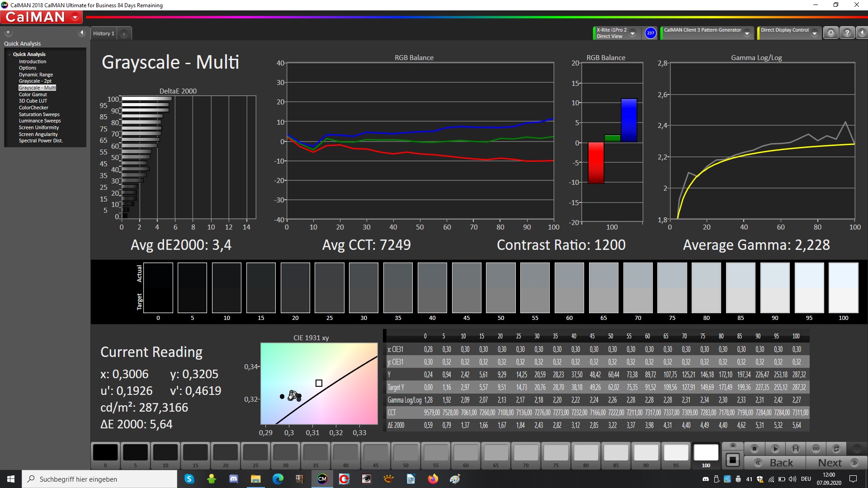The height and width of the screenshot is (488, 868).
Task: Open CalMAN settings gear icon
Action: pos(830,33)
